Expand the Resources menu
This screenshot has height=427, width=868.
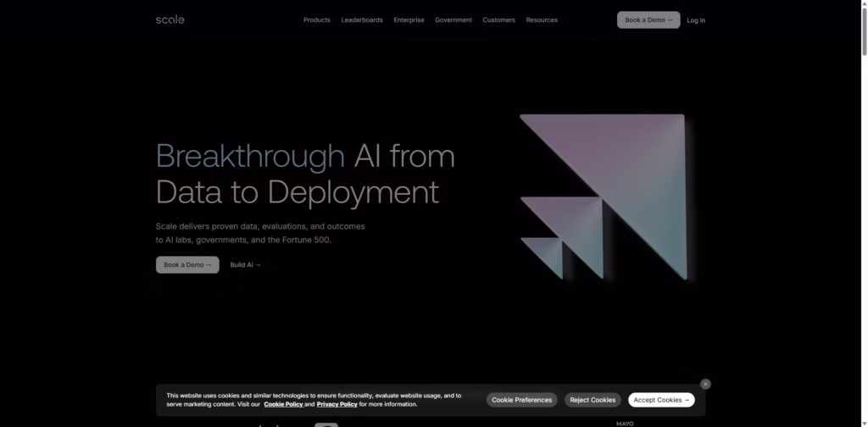(x=542, y=19)
